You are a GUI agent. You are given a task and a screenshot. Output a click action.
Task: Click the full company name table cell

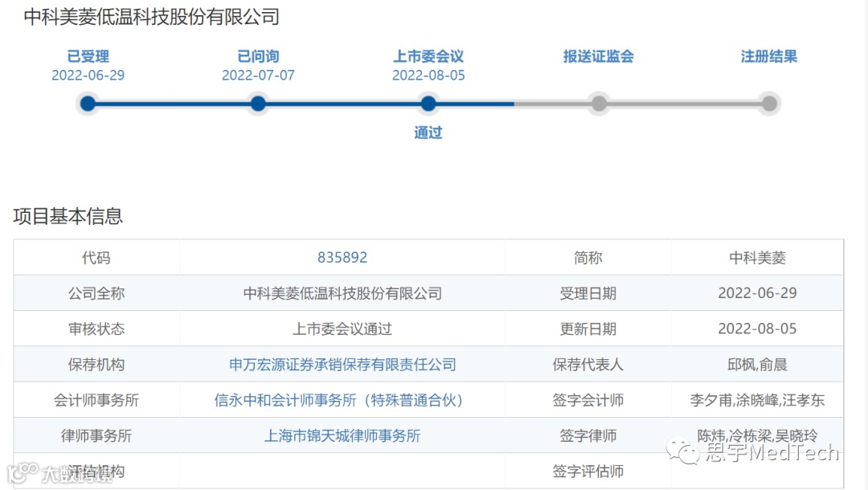coord(342,293)
